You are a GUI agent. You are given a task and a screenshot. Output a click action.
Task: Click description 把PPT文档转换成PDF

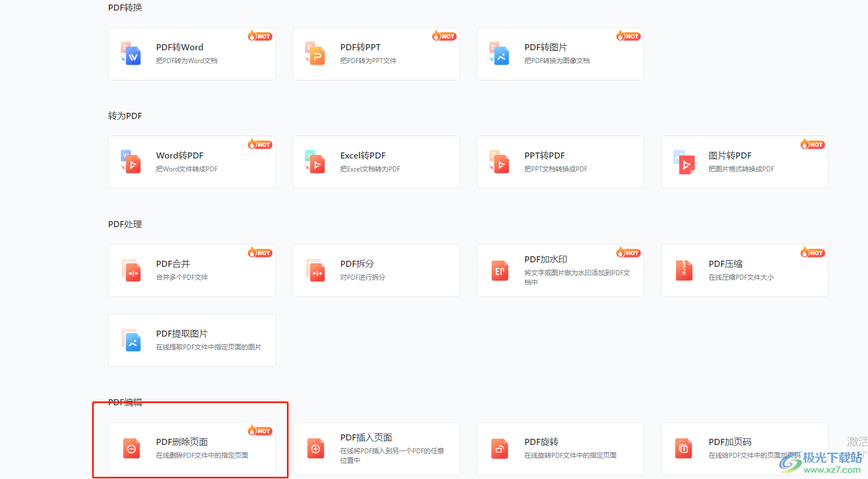556,169
